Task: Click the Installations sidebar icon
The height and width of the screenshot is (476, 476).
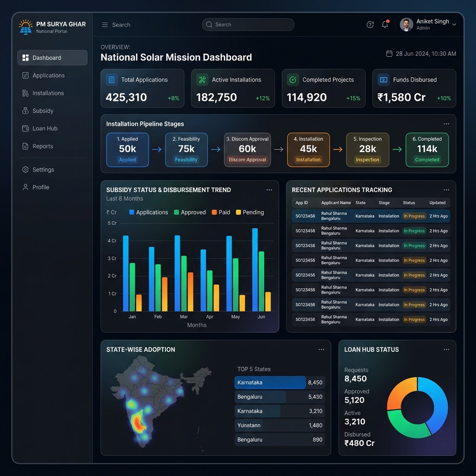Action: pyautogui.click(x=26, y=93)
